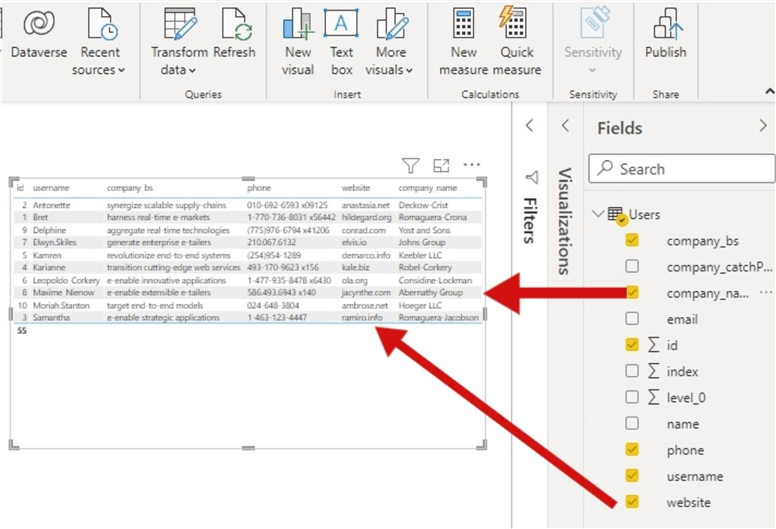The height and width of the screenshot is (529, 776).
Task: Select the kale.biz website cell
Action: pos(355,267)
